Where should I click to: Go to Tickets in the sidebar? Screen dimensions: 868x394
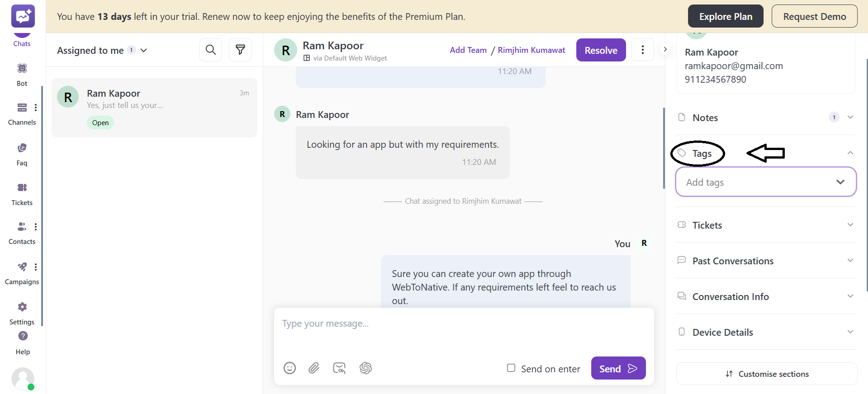coord(22,193)
